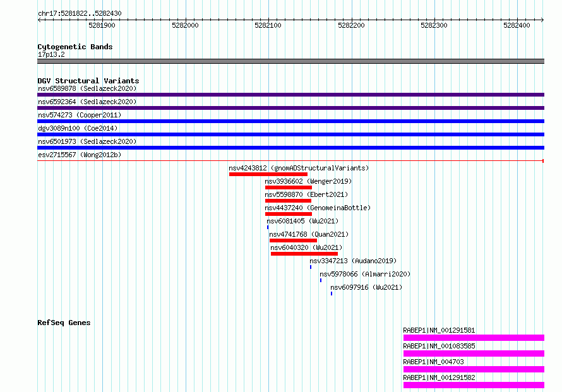The width and height of the screenshot is (562, 392).
Task: Open RABEP1|NM_001083585 gene label
Action: pos(439,346)
